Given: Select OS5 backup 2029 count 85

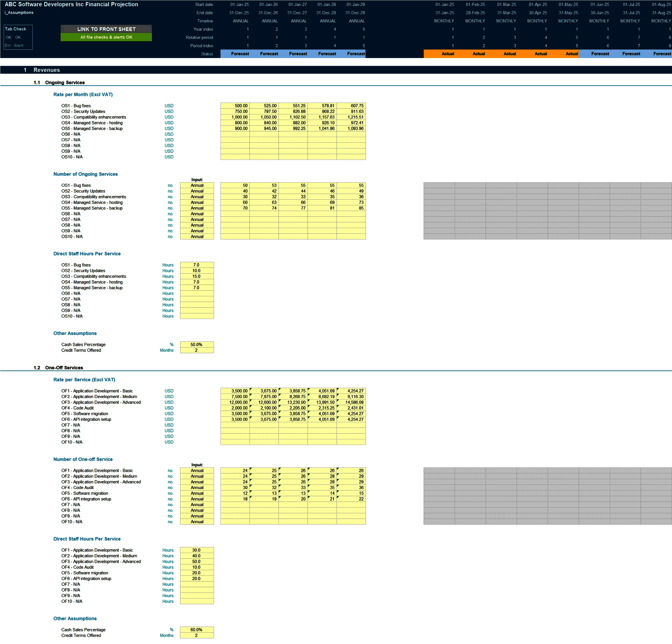Looking at the screenshot, I should pos(351,208).
